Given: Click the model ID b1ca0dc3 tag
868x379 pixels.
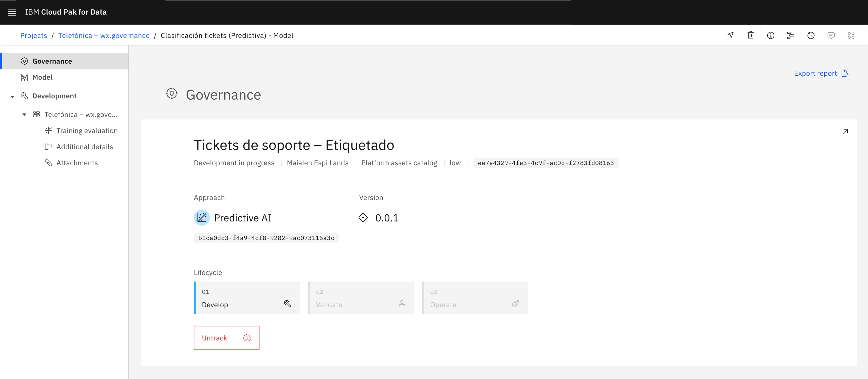Looking at the screenshot, I should pyautogui.click(x=266, y=238).
